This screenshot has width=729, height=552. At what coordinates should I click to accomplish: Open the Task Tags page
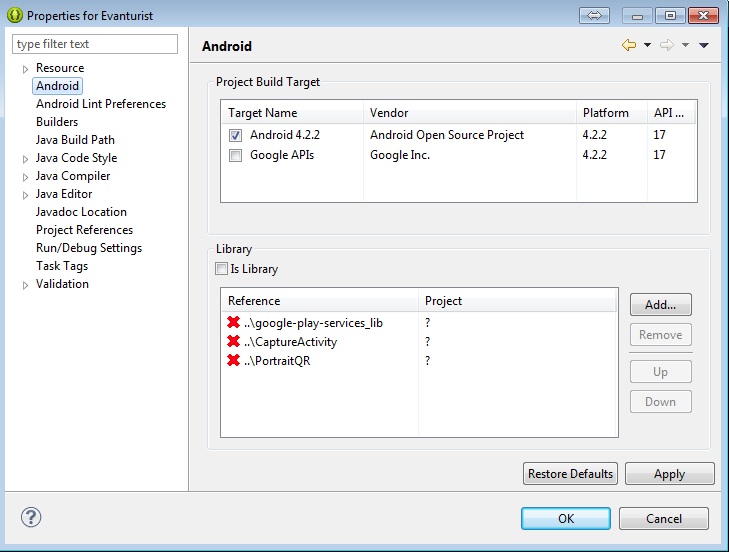point(62,266)
